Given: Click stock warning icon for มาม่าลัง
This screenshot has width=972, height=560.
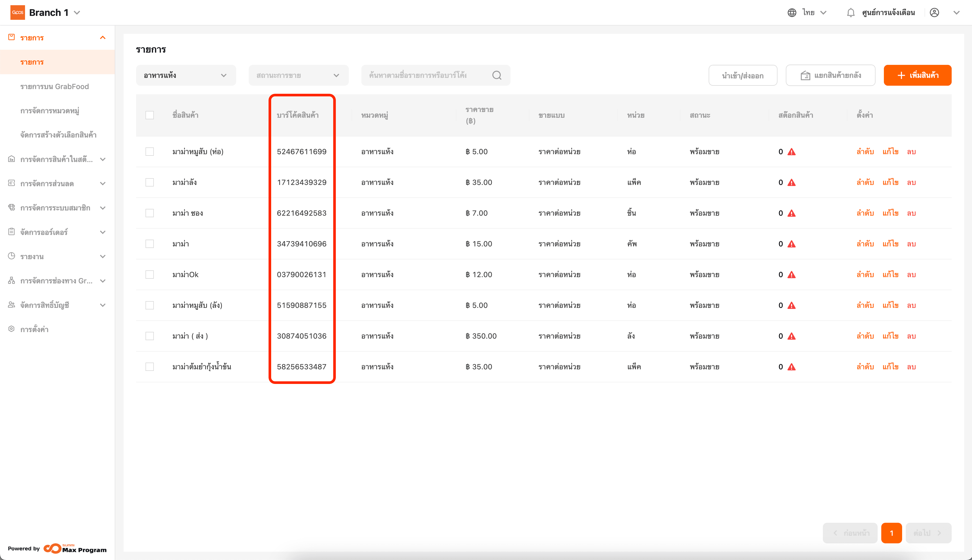Looking at the screenshot, I should (x=792, y=183).
